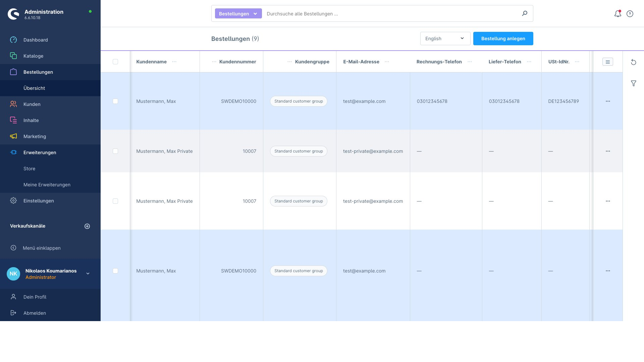Click Standard customer group tag in first row
The image size is (644, 362).
(299, 101)
